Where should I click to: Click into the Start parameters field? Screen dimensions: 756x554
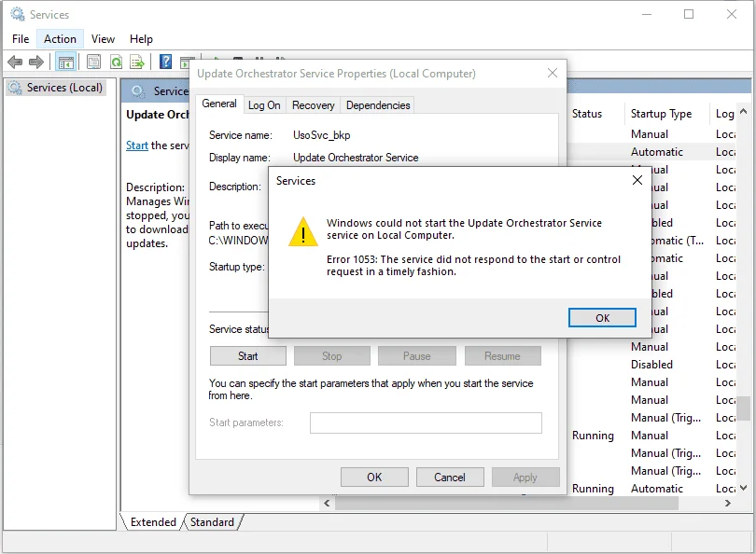point(426,422)
